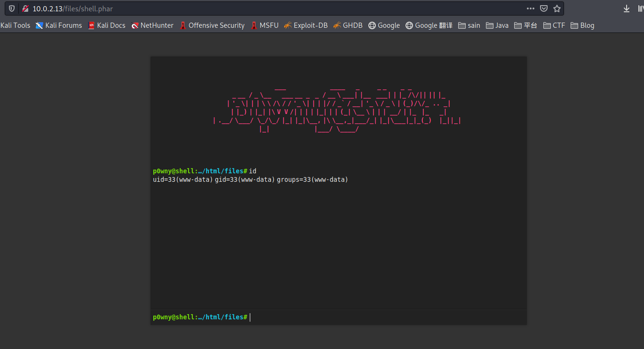
Task: Click the shell command input at the bottom
Action: [x=387, y=317]
